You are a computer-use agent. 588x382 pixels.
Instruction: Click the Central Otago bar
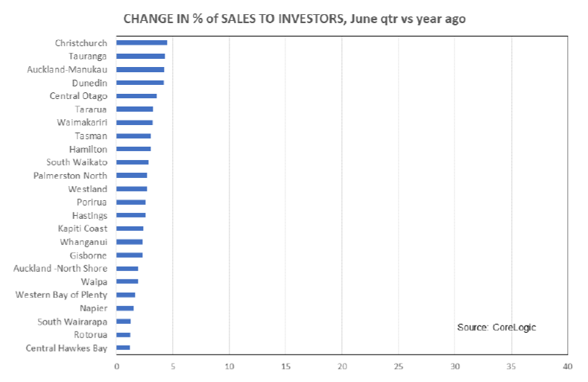tap(136, 96)
